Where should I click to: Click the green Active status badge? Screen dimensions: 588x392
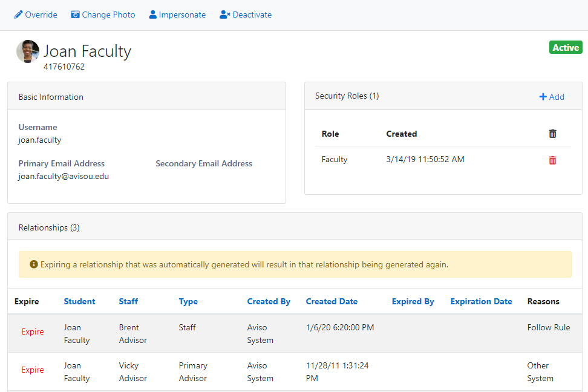566,48
